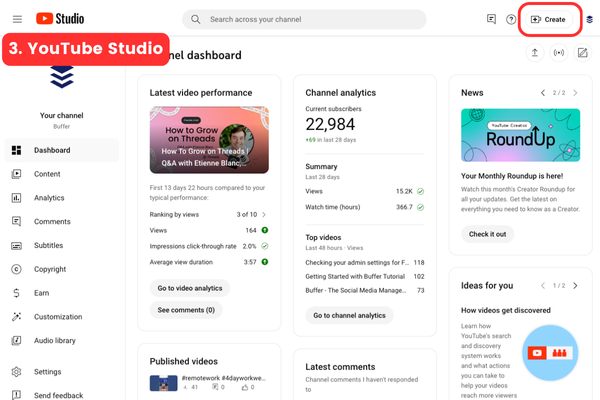Click the click-through rate check indicator

(264, 246)
